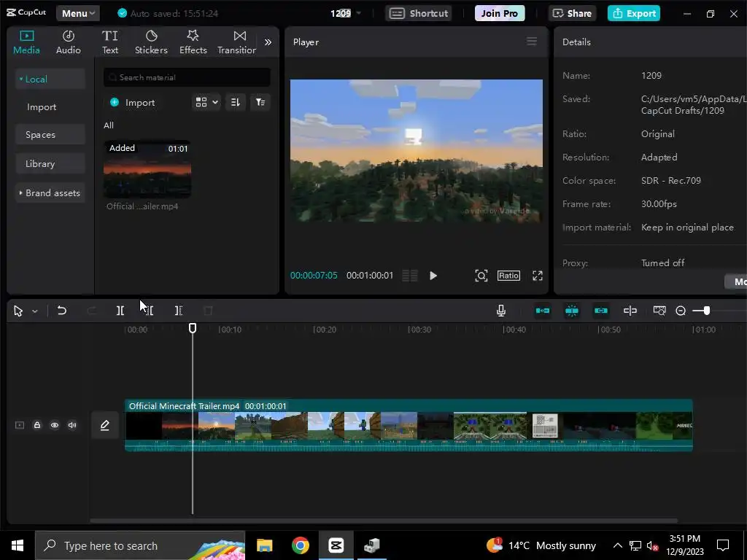The image size is (747, 560).
Task: Open the timeline cover settings icon
Action: tap(659, 311)
